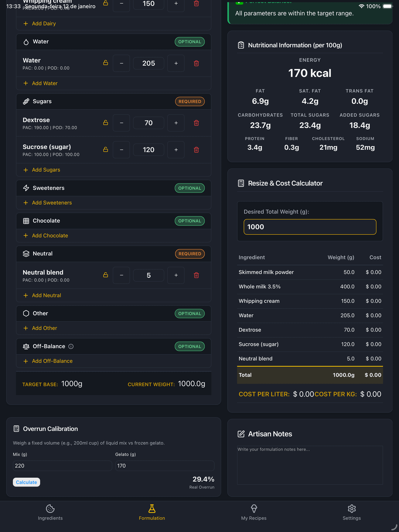Click the trash icon for Dextrose
399x532 pixels.
[196, 123]
